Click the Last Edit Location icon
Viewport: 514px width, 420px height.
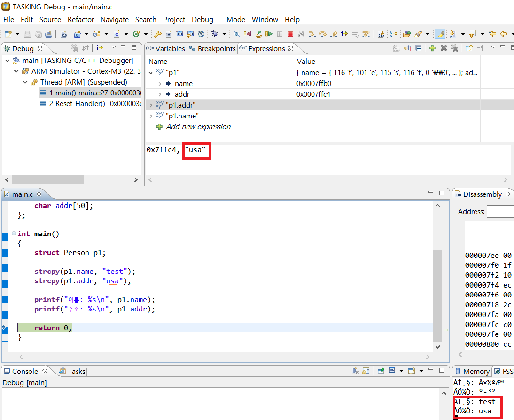(492, 34)
